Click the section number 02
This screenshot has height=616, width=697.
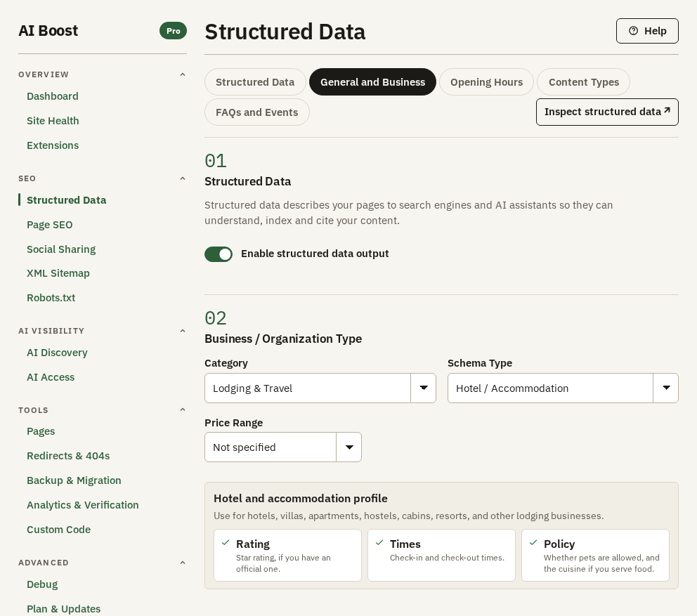pos(216,318)
